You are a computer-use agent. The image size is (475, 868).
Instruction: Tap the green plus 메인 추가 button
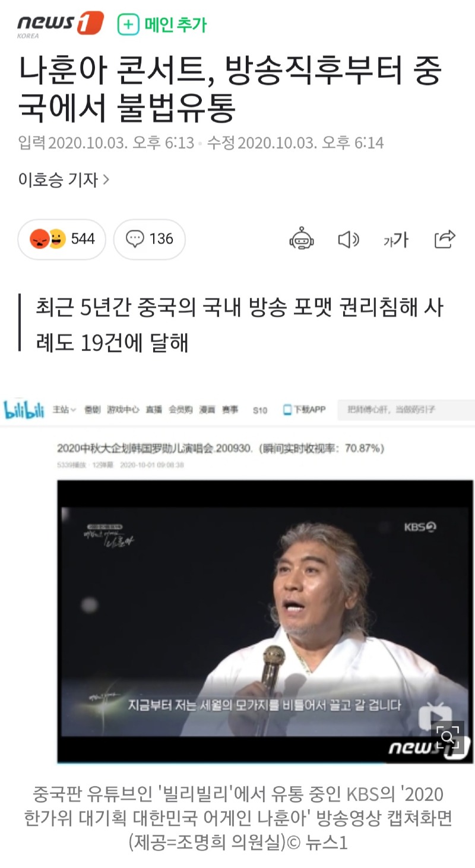(162, 24)
